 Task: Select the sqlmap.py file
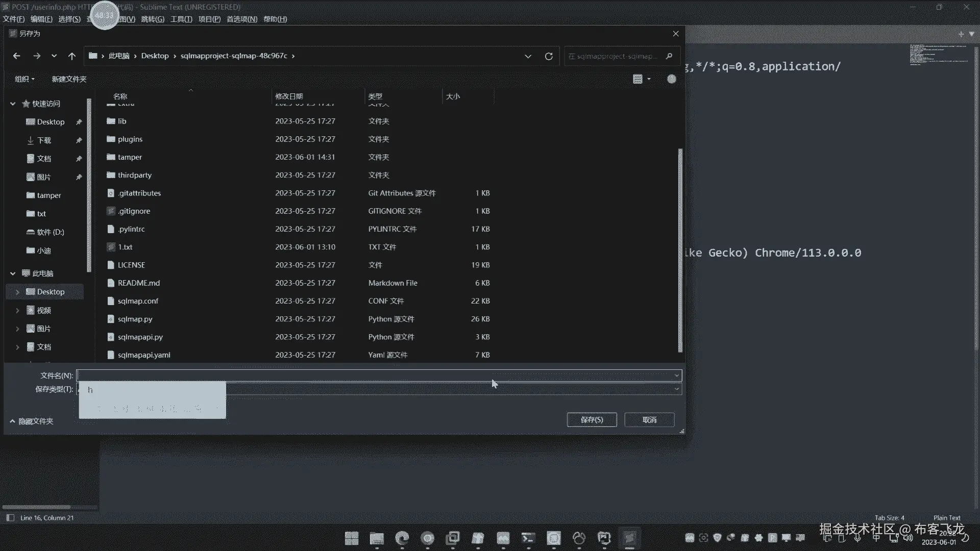pos(135,319)
